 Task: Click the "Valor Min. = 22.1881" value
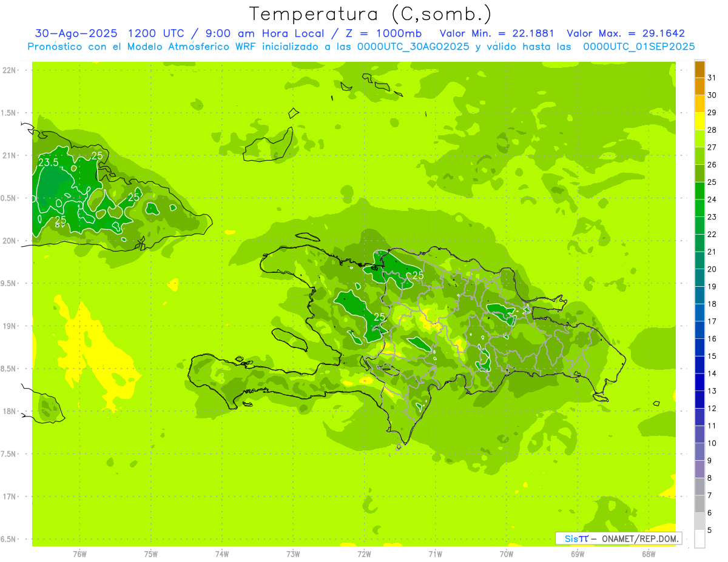(x=497, y=33)
